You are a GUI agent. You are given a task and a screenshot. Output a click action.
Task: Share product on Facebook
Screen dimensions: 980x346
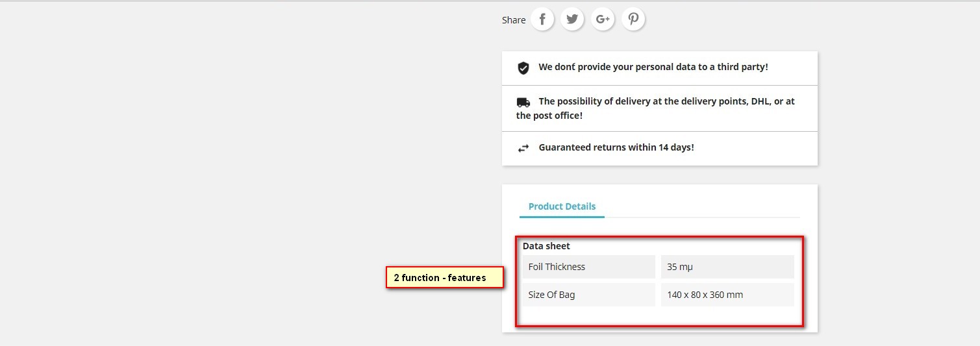(542, 19)
